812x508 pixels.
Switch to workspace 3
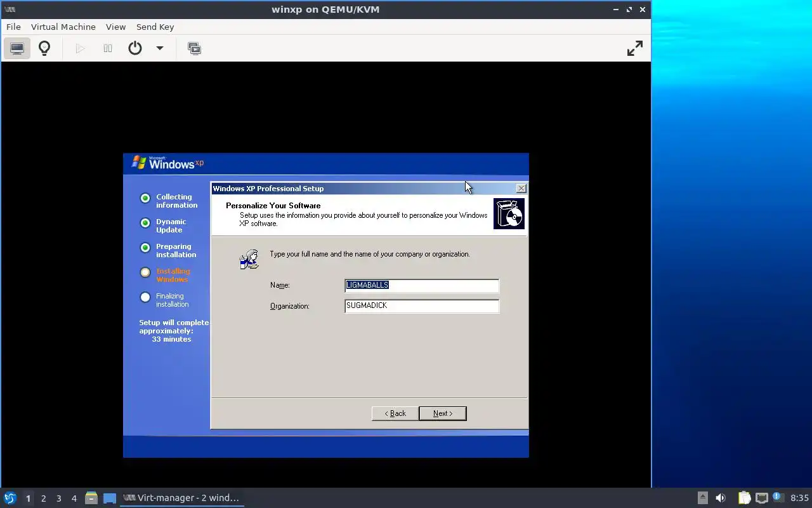tap(58, 498)
